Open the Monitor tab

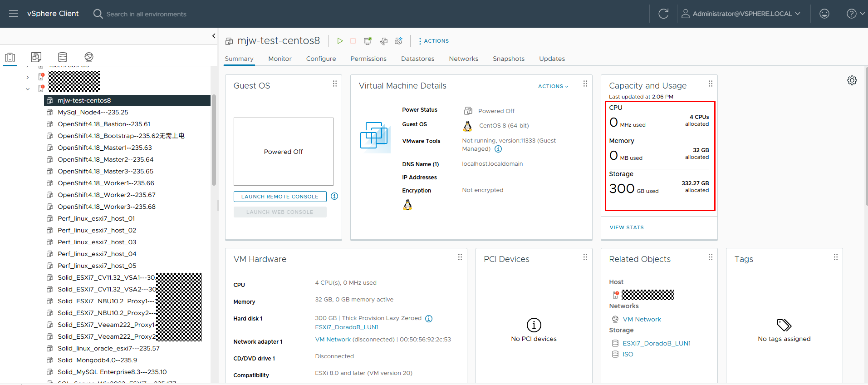[x=280, y=59]
